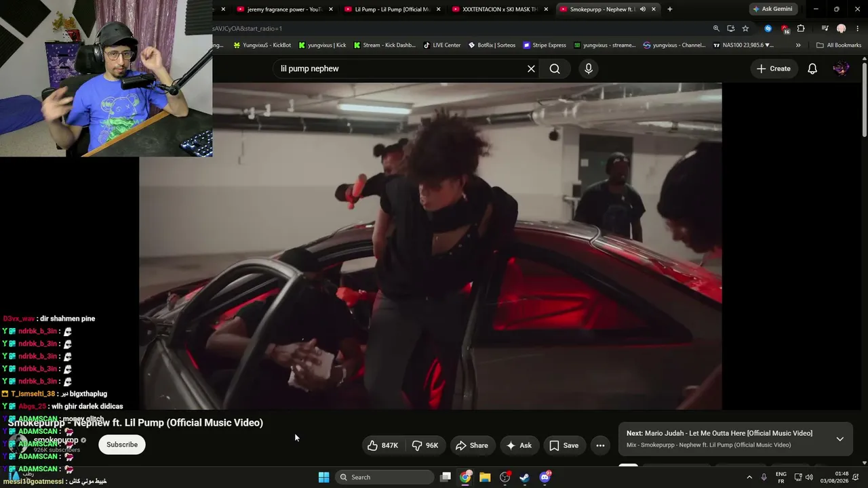Click the Ask button under the video
868x488 pixels.
519,445
